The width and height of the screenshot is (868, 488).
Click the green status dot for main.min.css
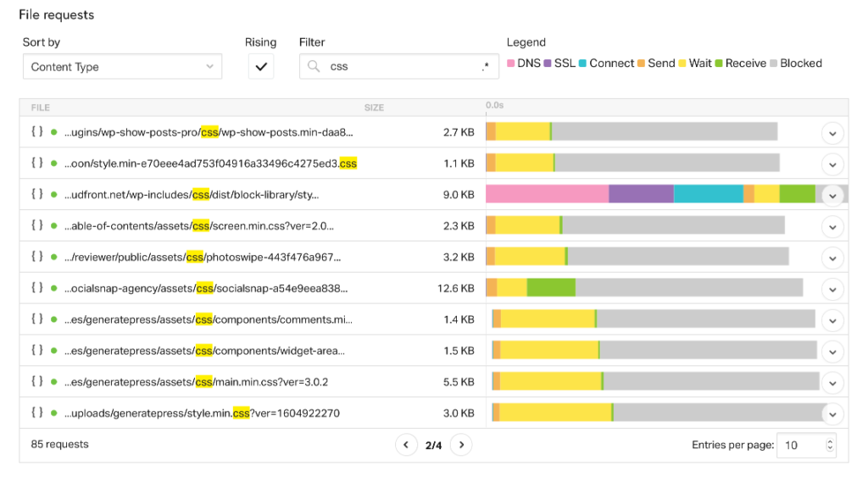pos(54,382)
